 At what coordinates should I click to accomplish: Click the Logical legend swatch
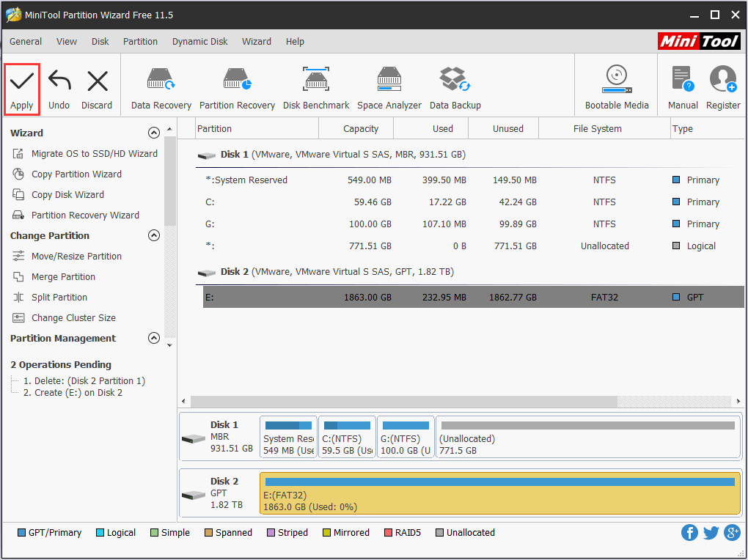100,532
